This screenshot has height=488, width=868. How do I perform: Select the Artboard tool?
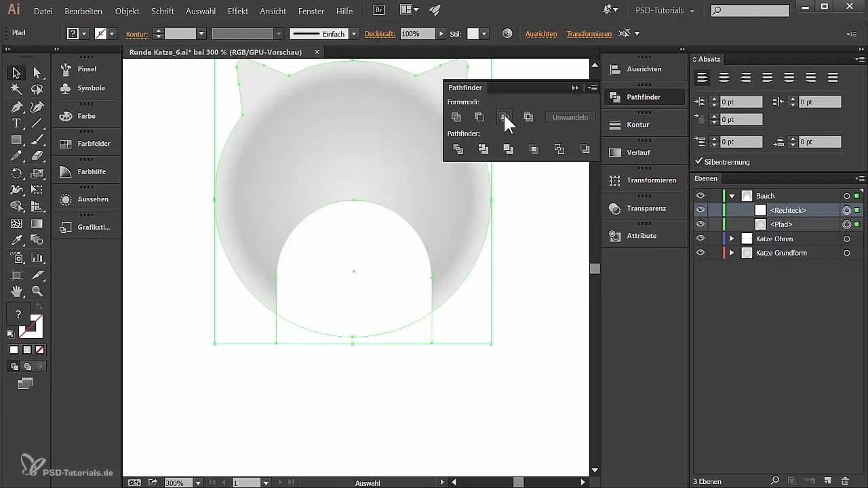click(x=16, y=274)
